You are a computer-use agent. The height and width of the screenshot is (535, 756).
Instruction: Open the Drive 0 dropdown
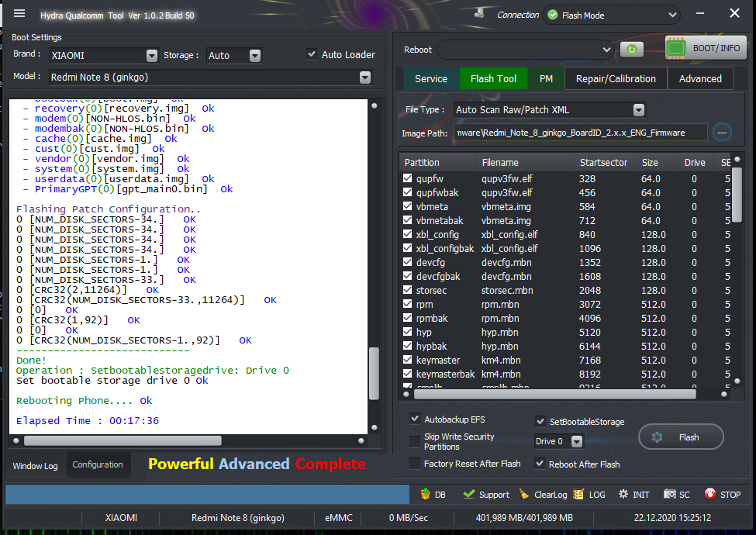577,441
